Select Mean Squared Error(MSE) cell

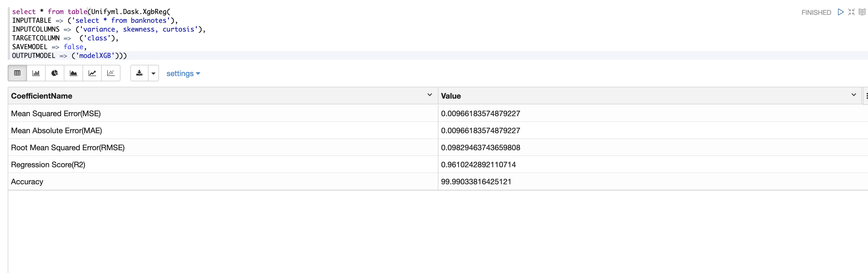223,113
